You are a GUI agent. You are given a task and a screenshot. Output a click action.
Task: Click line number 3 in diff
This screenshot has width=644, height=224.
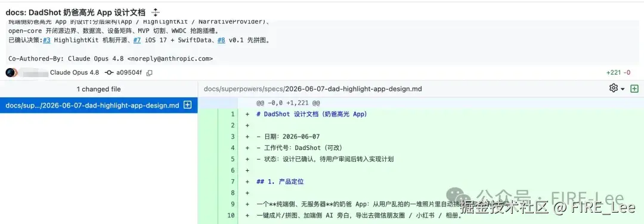pos(233,137)
